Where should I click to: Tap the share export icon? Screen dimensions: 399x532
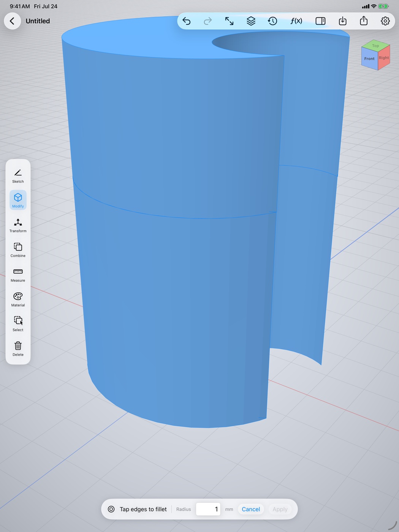click(x=364, y=21)
